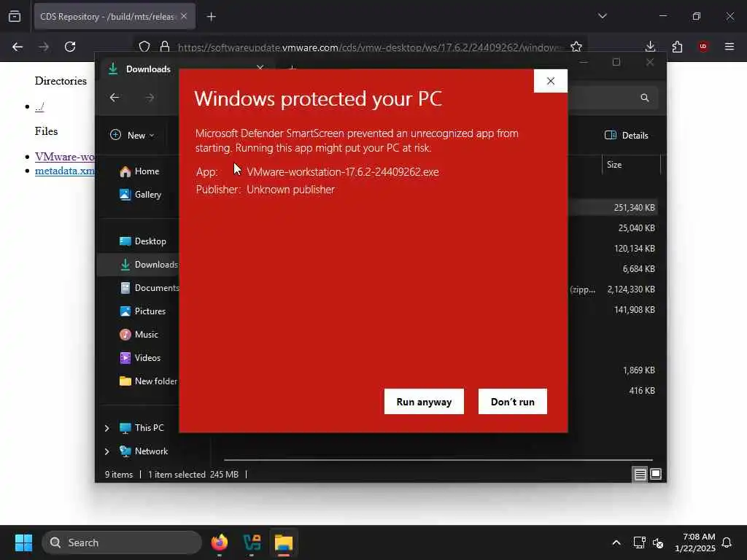Open File Explorer from the taskbar
This screenshot has height=560, width=747.
point(284,542)
